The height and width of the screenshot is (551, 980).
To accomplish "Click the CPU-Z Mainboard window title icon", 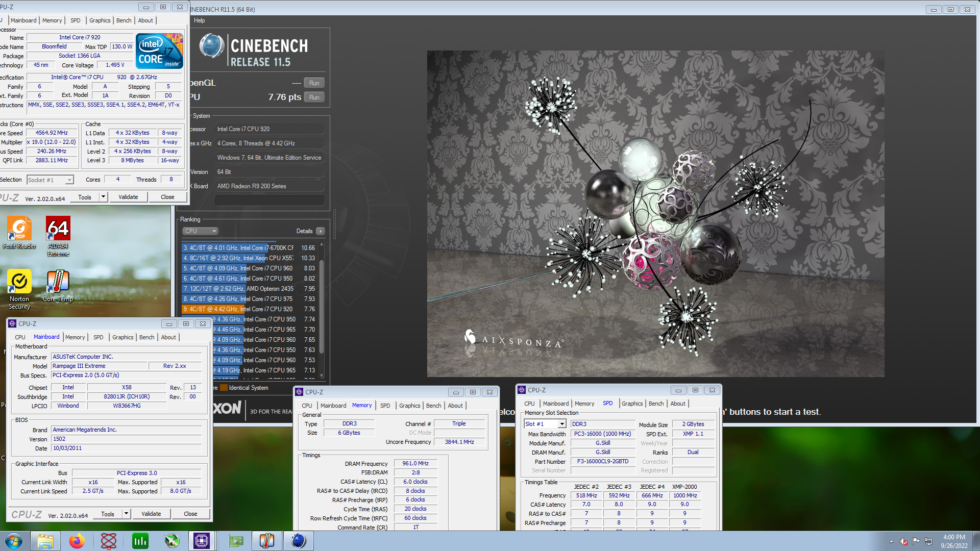I will point(12,323).
